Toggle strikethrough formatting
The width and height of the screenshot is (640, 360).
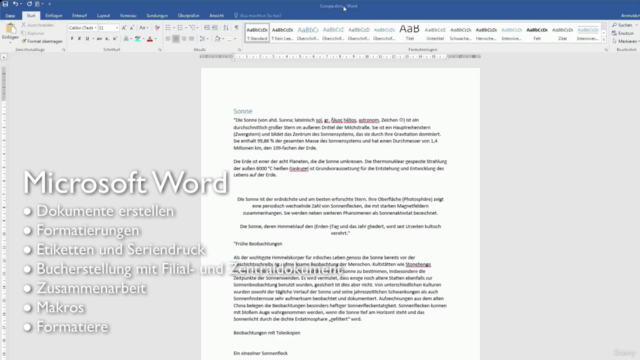pyautogui.click(x=99, y=39)
